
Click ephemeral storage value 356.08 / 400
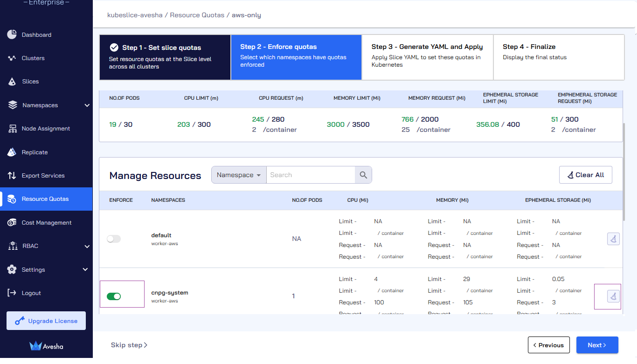[498, 124]
